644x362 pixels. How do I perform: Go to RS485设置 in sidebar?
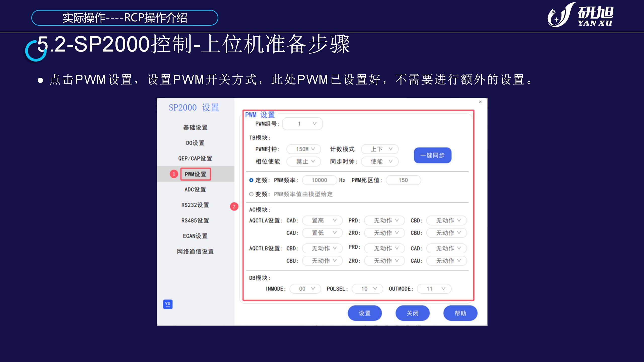coord(195,221)
